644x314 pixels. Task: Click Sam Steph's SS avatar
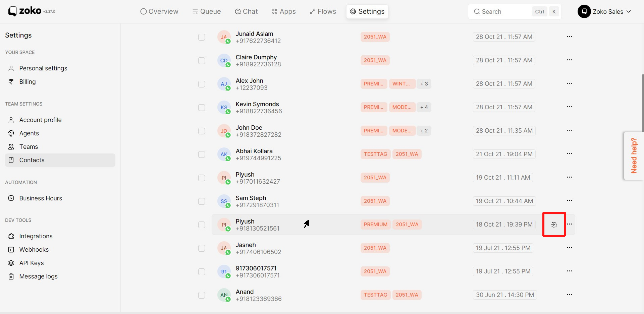point(224,201)
